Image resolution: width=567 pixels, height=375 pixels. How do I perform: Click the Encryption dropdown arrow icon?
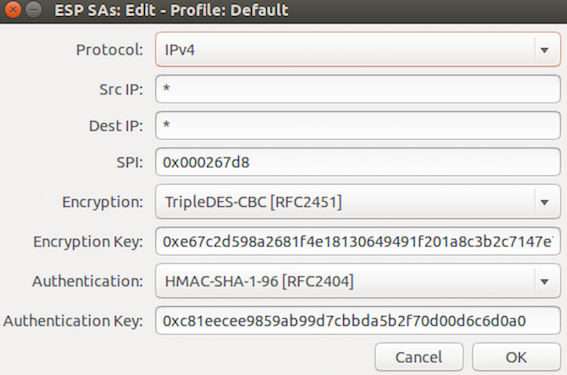[x=544, y=202]
